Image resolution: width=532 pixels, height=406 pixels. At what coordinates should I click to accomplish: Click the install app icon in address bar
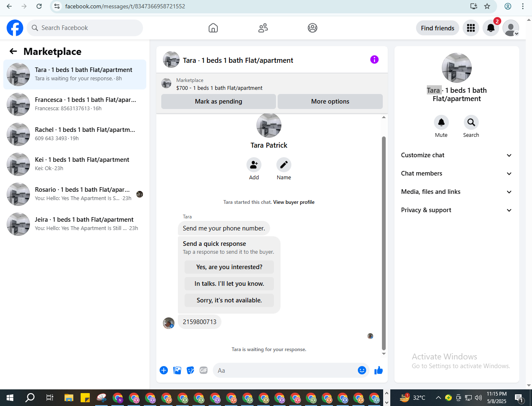pos(474,6)
